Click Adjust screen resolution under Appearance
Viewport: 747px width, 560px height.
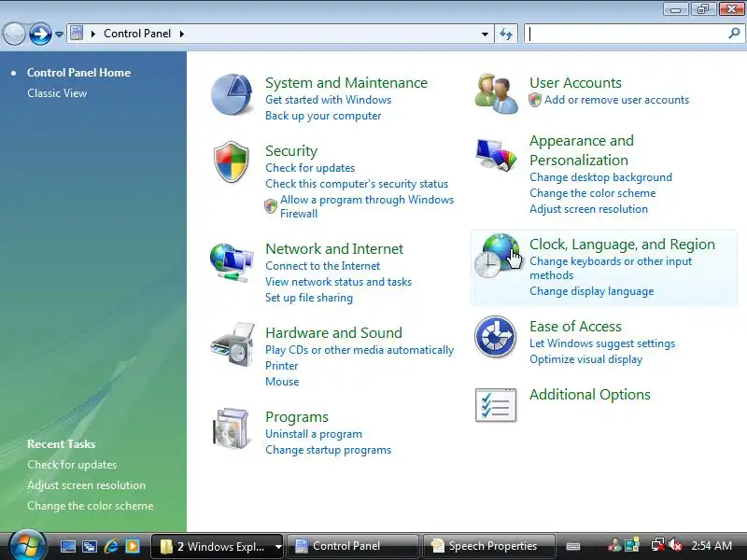click(x=588, y=209)
